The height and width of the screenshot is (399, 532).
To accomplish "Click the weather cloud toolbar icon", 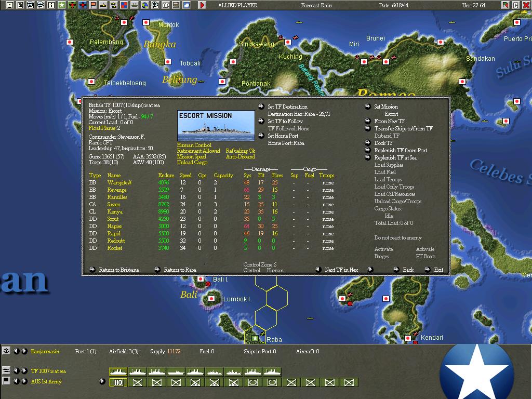I will click(187, 5).
